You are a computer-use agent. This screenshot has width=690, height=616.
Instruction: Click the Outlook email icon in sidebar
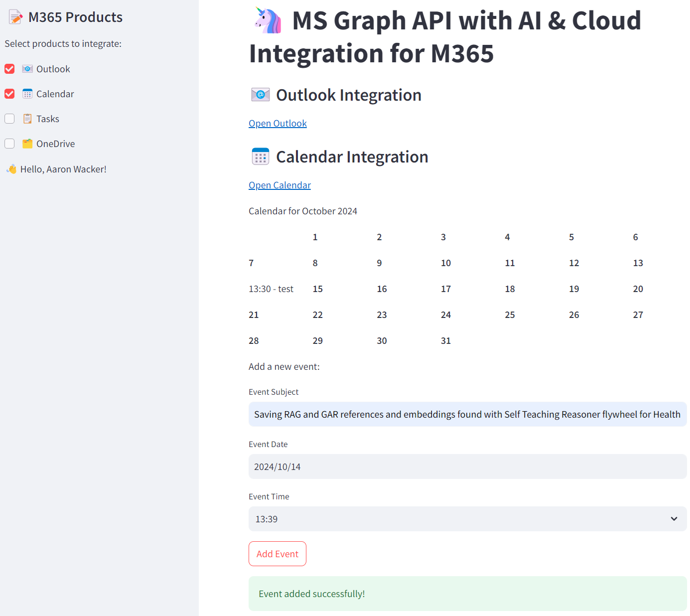(x=27, y=69)
